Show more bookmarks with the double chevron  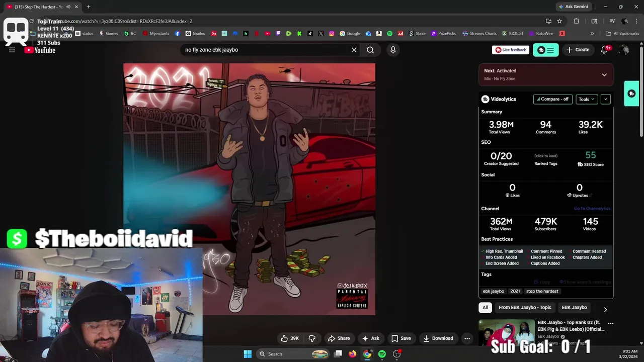tap(592, 34)
